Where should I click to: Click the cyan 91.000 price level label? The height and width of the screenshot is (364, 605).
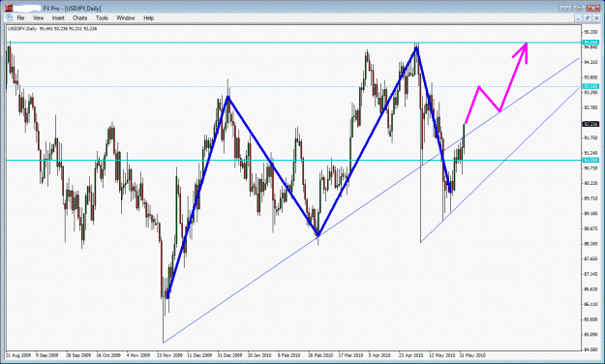click(590, 160)
